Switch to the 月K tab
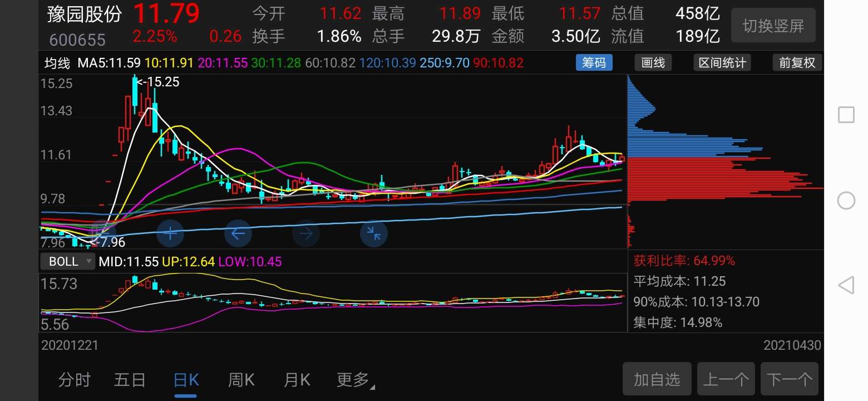The width and height of the screenshot is (868, 401). pyautogui.click(x=297, y=380)
